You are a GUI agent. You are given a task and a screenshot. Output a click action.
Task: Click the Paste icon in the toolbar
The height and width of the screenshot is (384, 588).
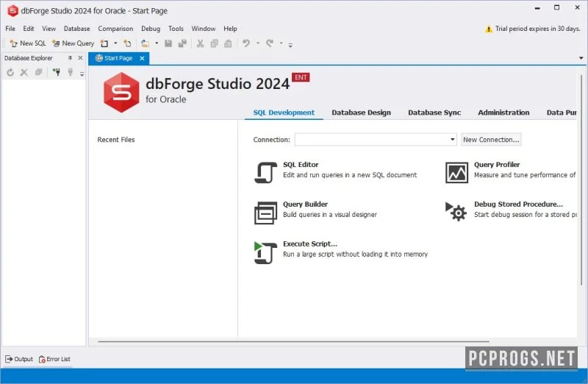[x=228, y=43]
